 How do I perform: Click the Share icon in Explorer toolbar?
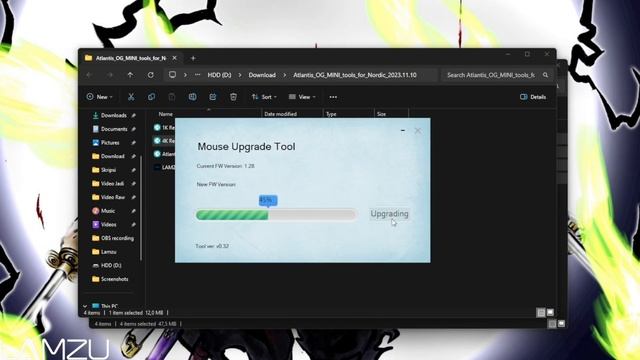click(213, 97)
